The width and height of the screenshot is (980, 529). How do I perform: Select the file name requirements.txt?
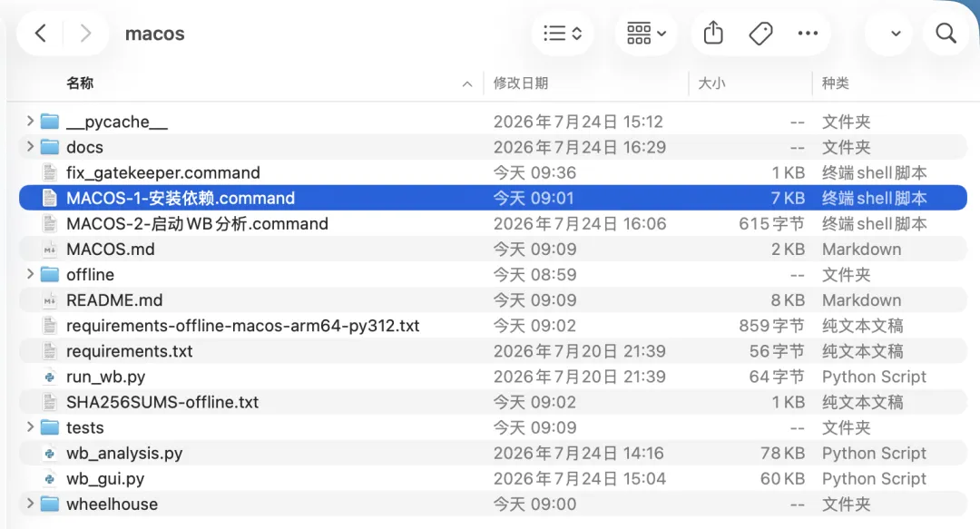click(130, 351)
